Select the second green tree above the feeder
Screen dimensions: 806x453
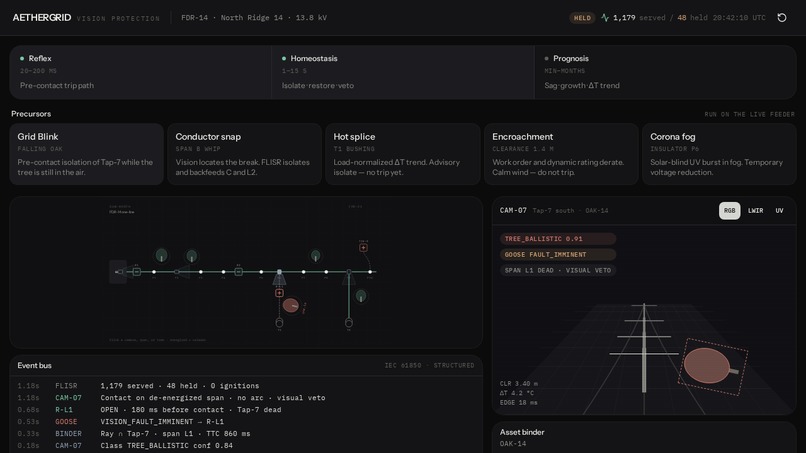pos(192,256)
